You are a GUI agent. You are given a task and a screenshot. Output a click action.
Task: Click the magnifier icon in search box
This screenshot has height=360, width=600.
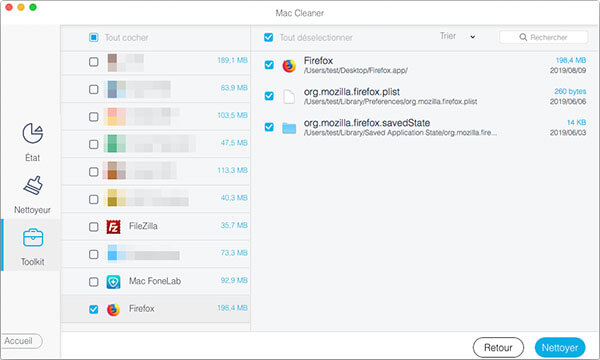(523, 37)
